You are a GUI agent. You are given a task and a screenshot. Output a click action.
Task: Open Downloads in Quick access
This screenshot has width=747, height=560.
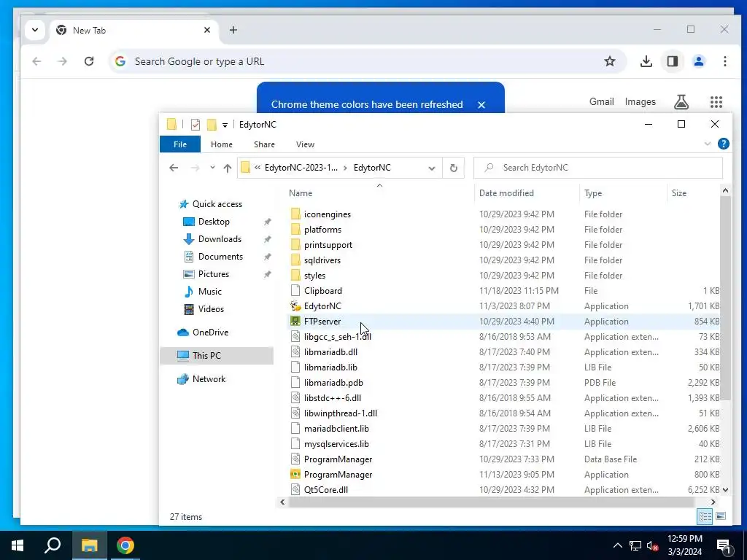coord(220,239)
